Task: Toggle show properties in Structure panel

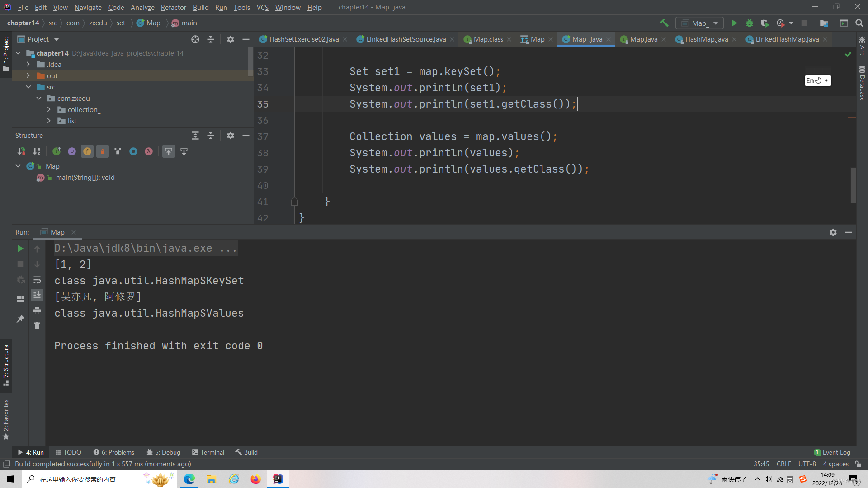Action: [x=72, y=151]
